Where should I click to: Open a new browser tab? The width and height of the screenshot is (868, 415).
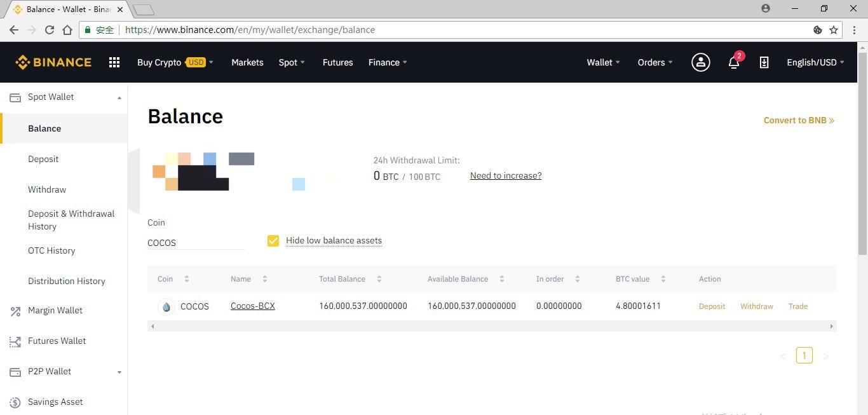click(x=144, y=10)
